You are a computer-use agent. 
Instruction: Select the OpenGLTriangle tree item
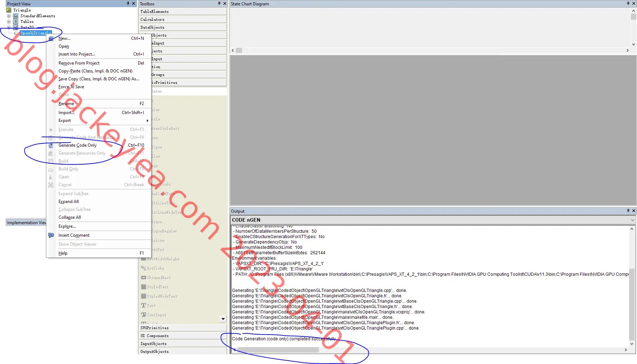click(x=36, y=33)
